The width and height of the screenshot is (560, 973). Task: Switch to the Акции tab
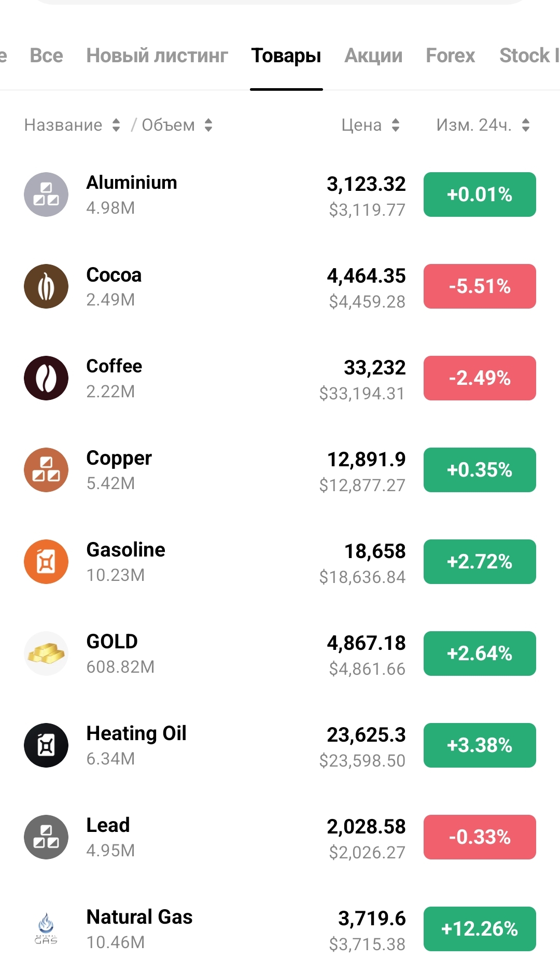click(x=373, y=55)
